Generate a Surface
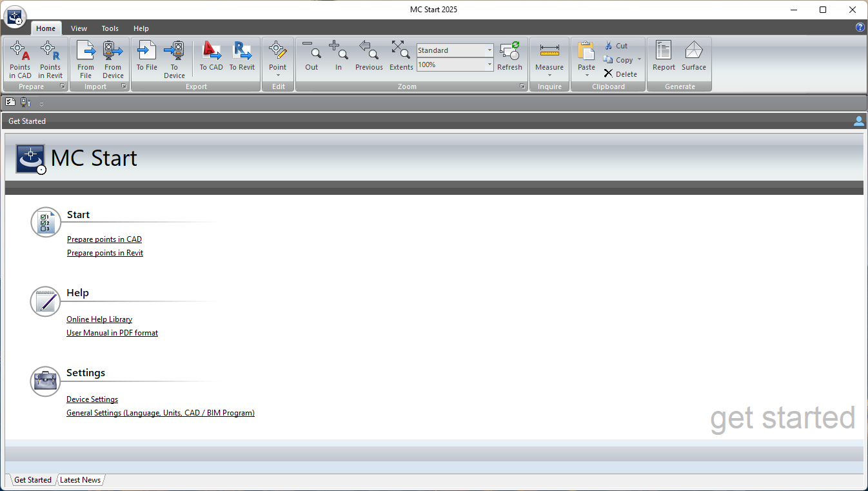868x491 pixels. pyautogui.click(x=694, y=56)
